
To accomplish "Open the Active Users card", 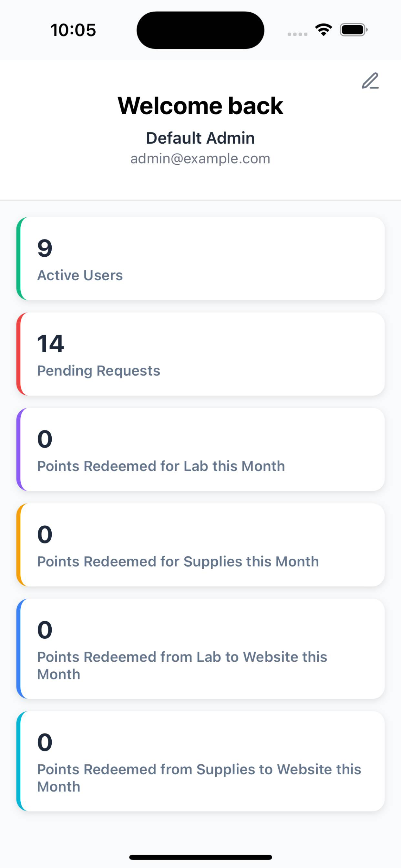I will (x=200, y=258).
